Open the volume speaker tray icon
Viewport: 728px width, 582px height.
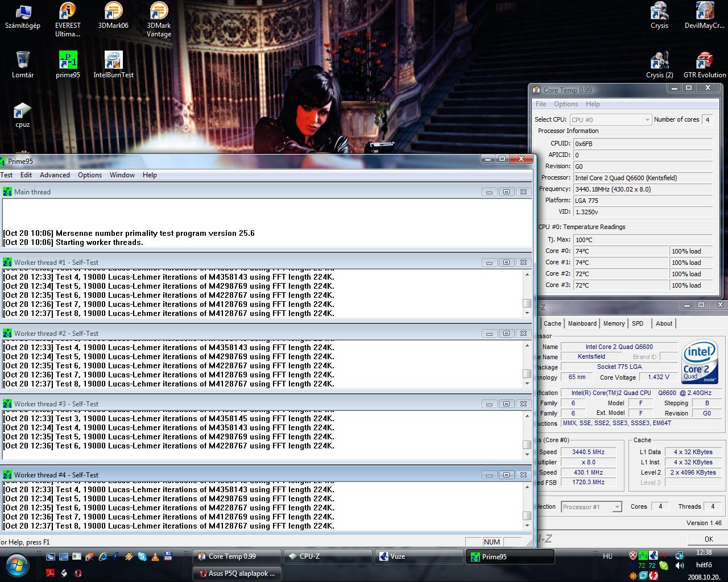680,566
